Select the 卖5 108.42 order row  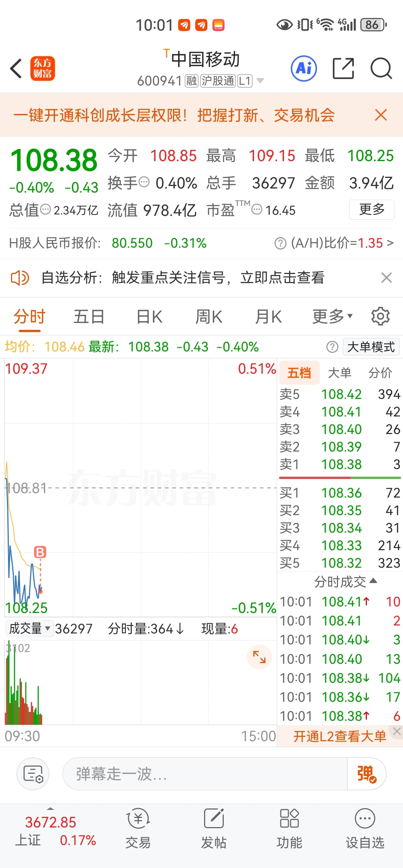pyautogui.click(x=340, y=394)
